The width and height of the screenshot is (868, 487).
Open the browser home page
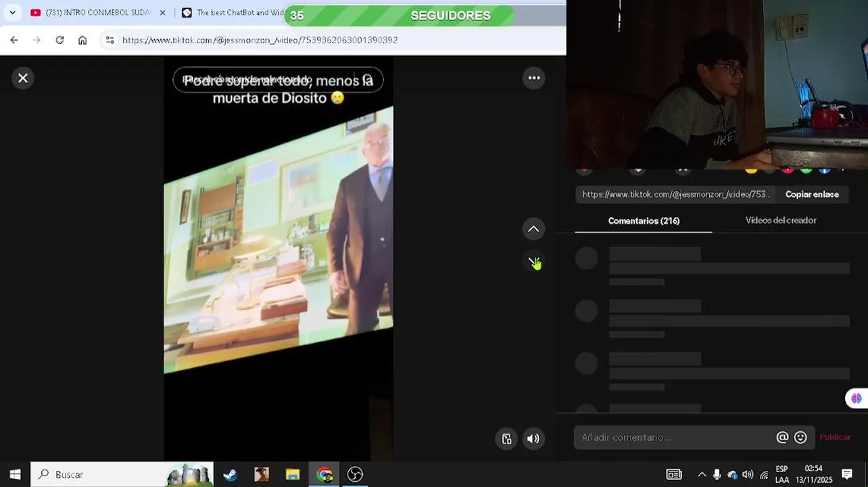[x=82, y=40]
